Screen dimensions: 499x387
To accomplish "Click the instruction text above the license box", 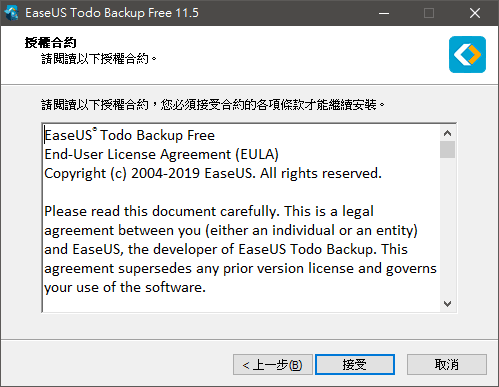I will tap(213, 105).
